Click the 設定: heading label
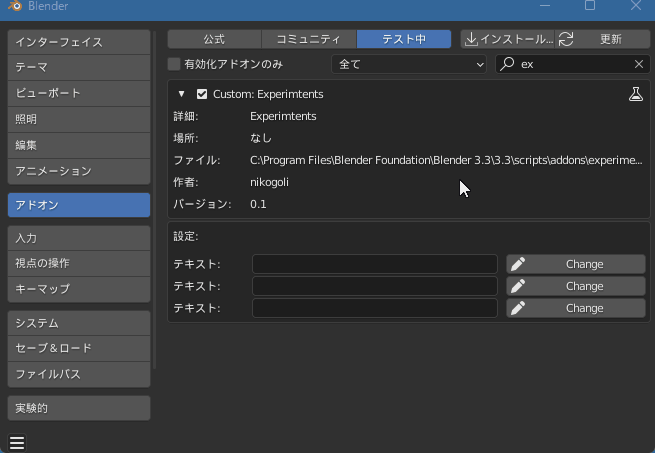The height and width of the screenshot is (453, 655). coord(186,237)
